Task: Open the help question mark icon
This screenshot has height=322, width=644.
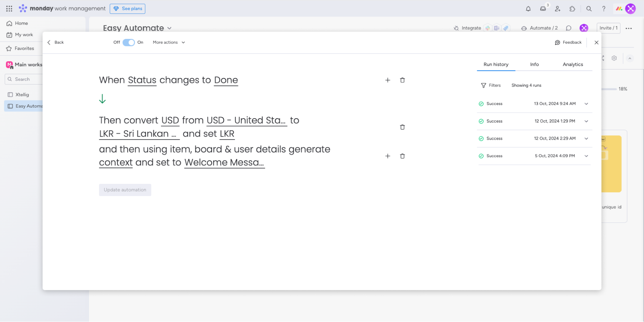Action: pyautogui.click(x=603, y=9)
